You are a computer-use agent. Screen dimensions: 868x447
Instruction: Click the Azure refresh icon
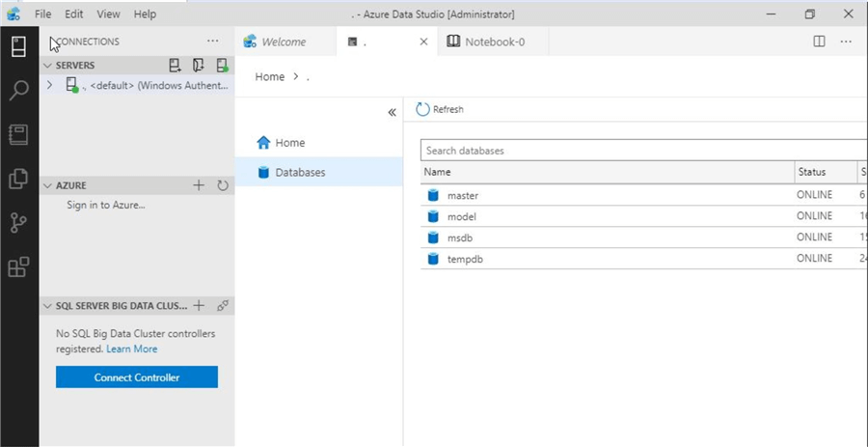click(x=223, y=185)
